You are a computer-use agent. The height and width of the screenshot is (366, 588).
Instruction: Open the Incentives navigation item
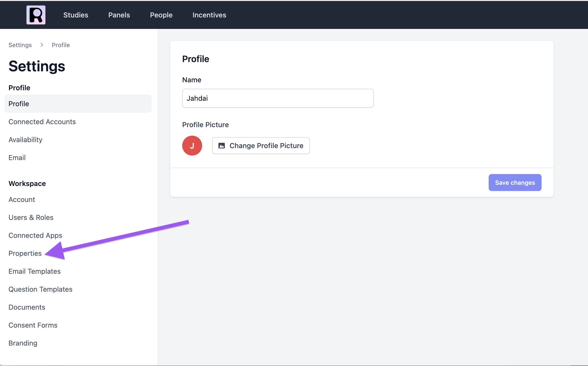tap(209, 15)
